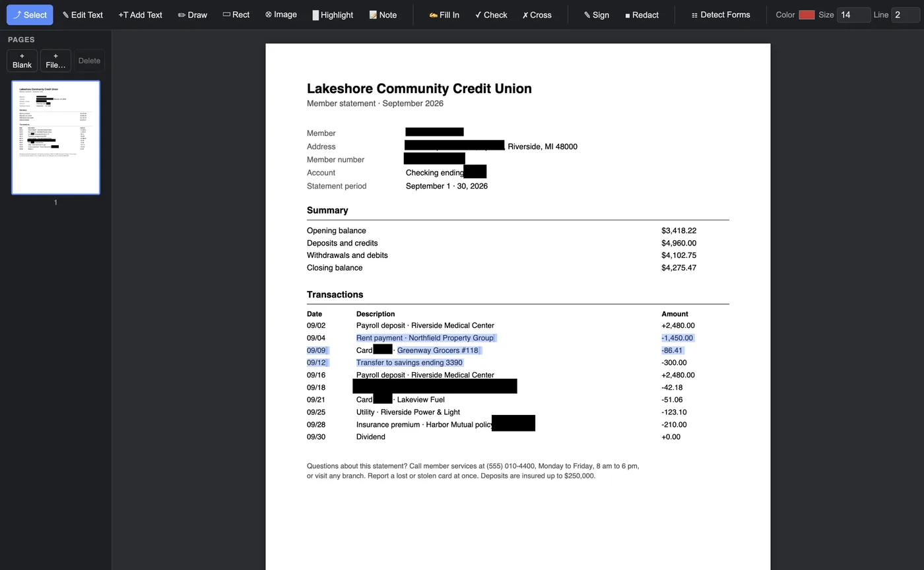Viewport: 924px width, 570px height.
Task: Click the Lakeshore Community Credit Union heading
Action: pyautogui.click(x=419, y=88)
